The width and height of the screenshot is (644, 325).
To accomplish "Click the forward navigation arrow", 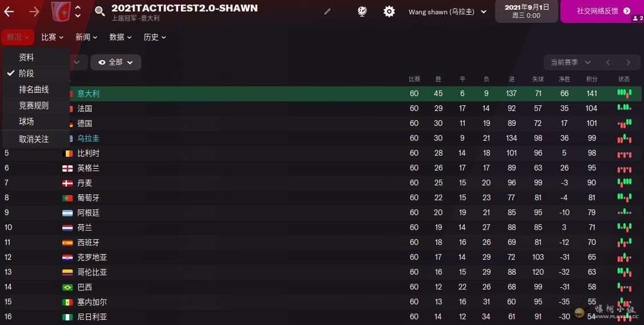I will tap(34, 11).
